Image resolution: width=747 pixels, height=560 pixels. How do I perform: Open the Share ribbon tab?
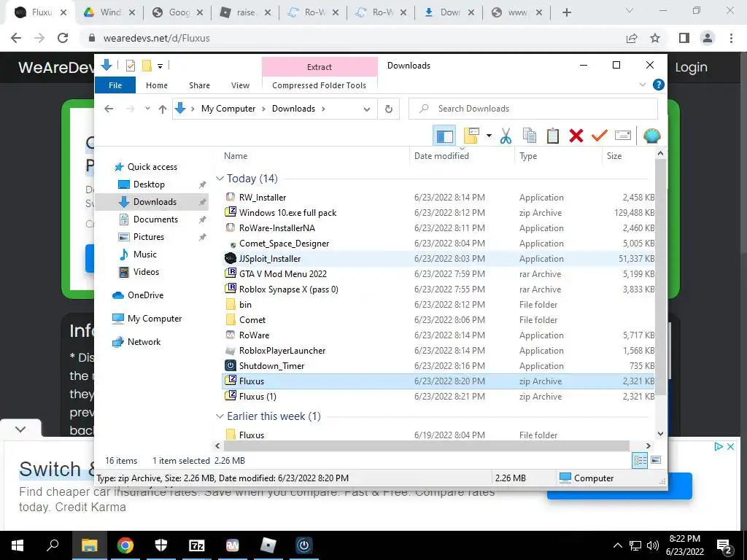click(x=199, y=85)
